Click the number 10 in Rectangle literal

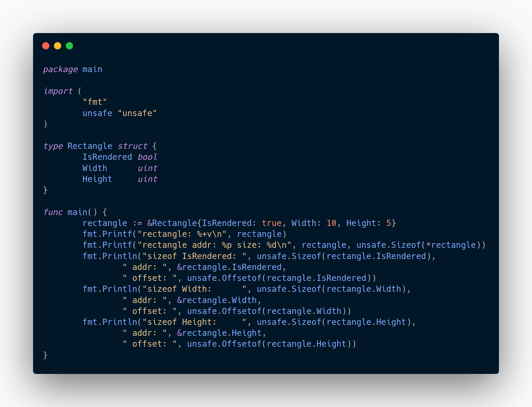331,223
